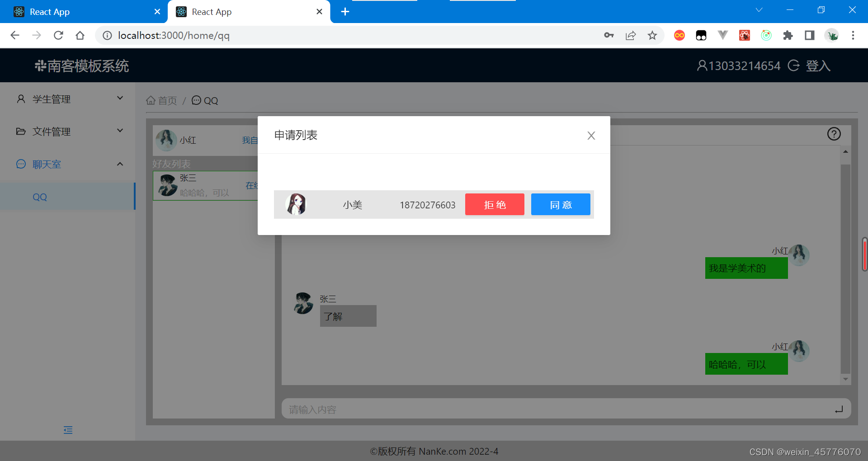The width and height of the screenshot is (868, 461).
Task: Click the 好友列表 header
Action: (x=171, y=164)
